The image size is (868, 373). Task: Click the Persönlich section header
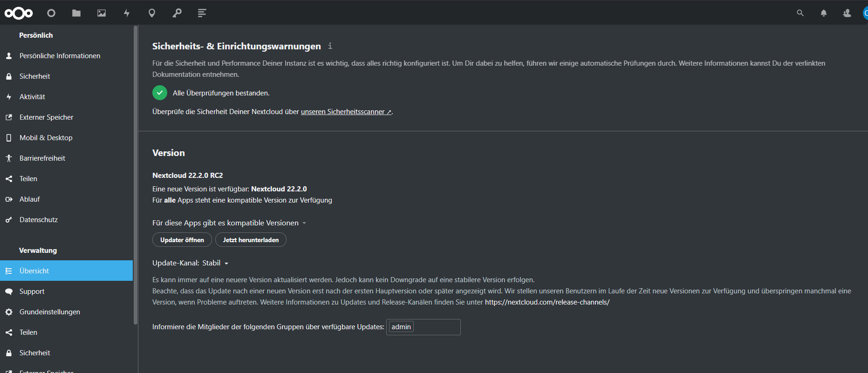(x=36, y=35)
